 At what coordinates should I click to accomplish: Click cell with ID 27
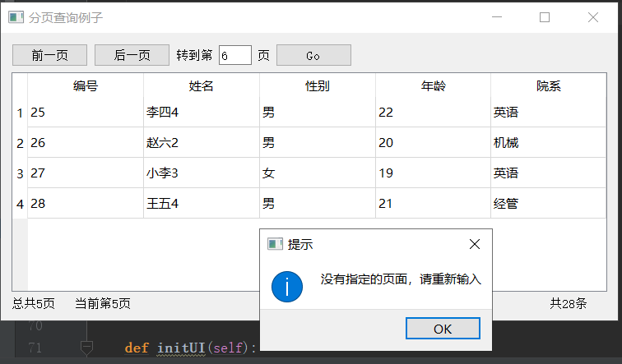coord(86,173)
